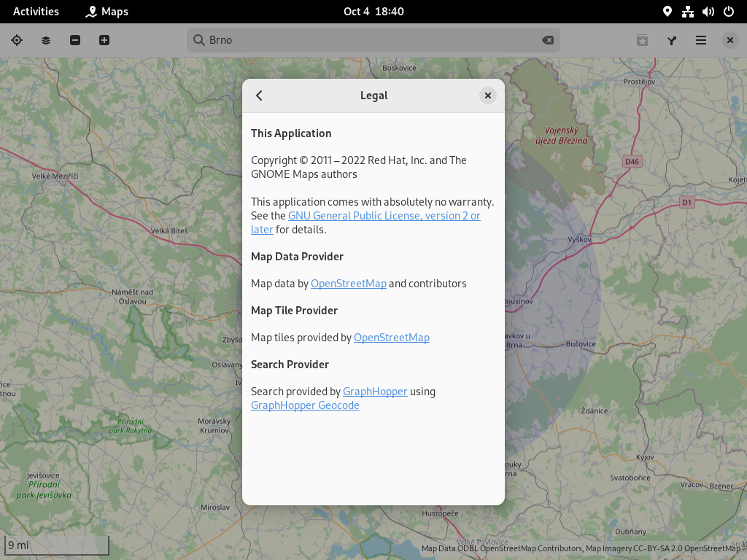
Task: Click the Kyjov map label
Action: pos(645,457)
